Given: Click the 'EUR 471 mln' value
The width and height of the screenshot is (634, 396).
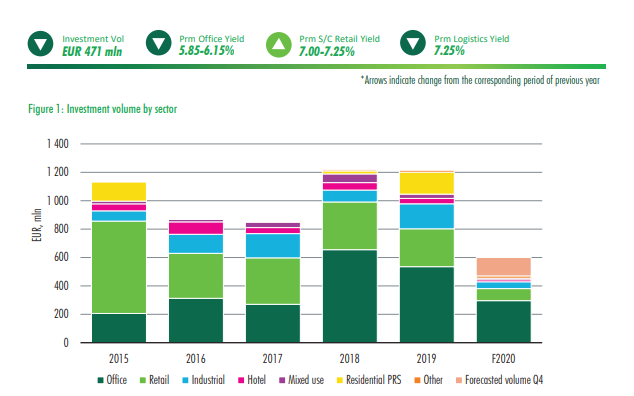Looking at the screenshot, I should pos(92,52).
